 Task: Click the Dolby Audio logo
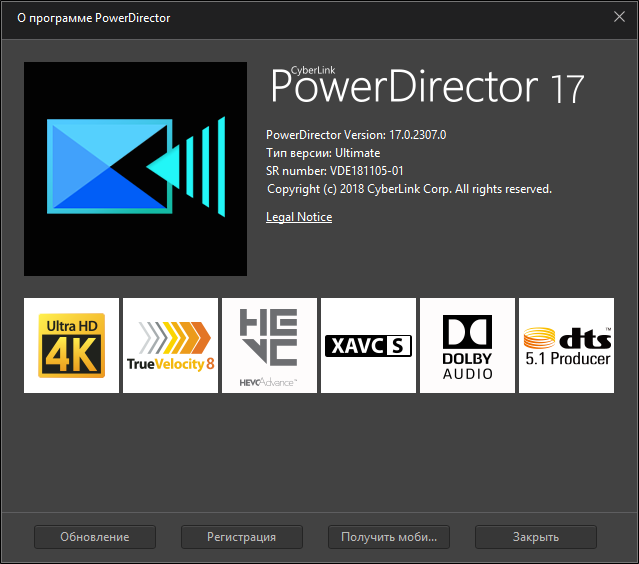click(x=467, y=345)
